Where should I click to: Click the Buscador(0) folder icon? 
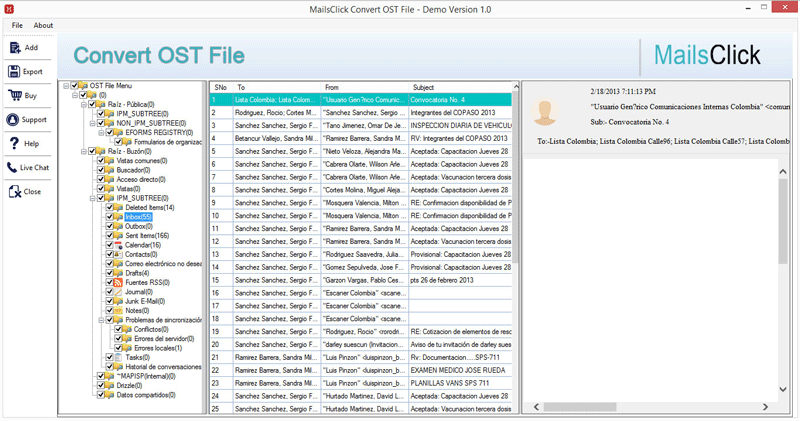point(110,170)
